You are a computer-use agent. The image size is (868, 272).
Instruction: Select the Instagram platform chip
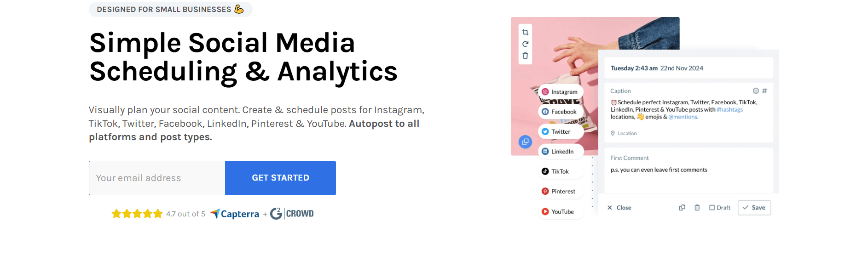click(x=560, y=92)
